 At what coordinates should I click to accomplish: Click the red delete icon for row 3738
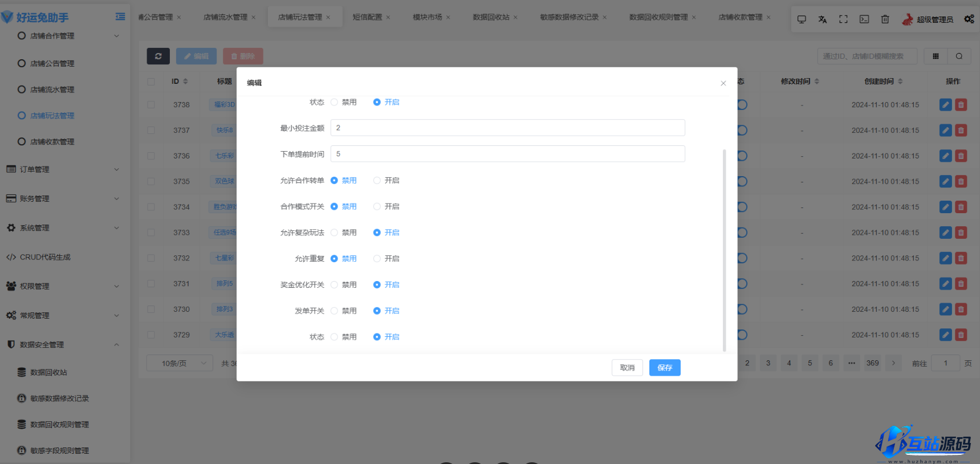(x=961, y=105)
